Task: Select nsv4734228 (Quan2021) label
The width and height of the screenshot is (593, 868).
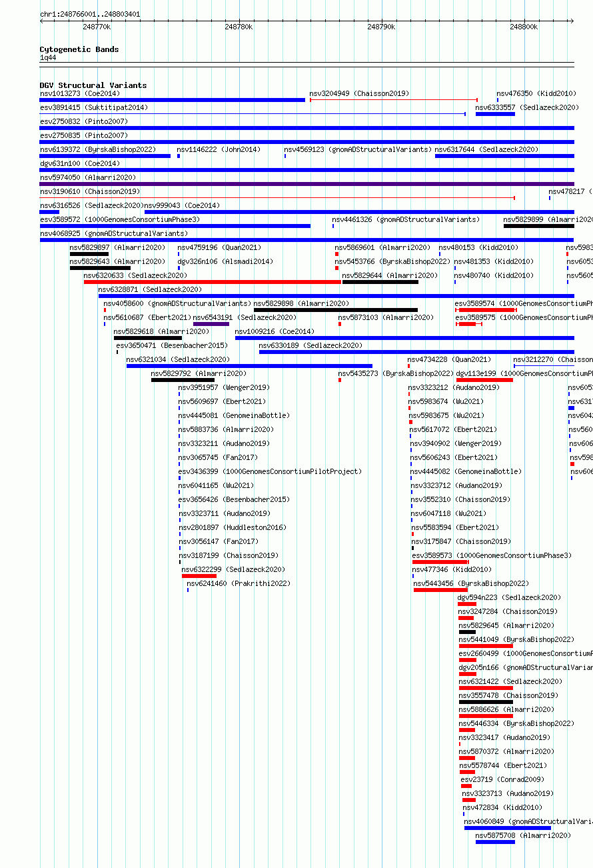Action: (449, 359)
